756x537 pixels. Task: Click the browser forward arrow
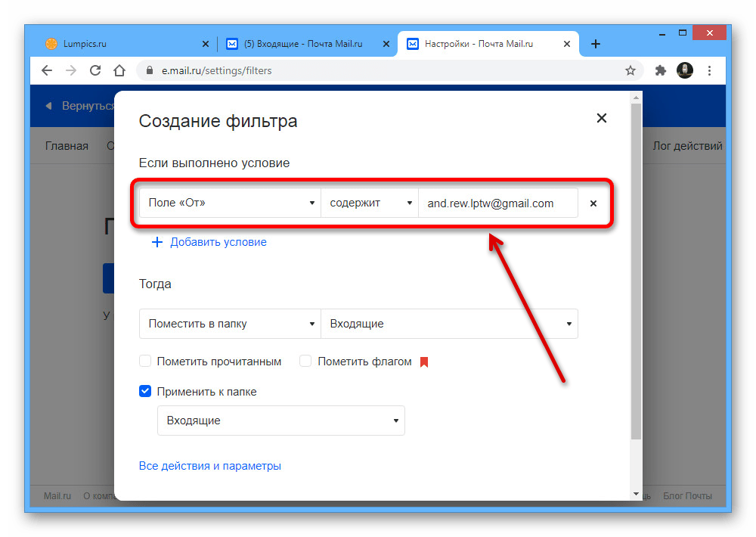point(71,70)
